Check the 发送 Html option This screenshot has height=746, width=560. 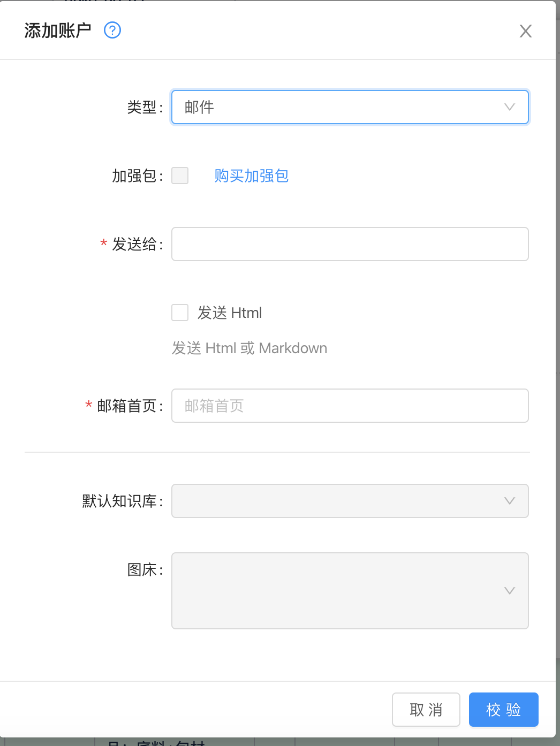click(x=180, y=313)
